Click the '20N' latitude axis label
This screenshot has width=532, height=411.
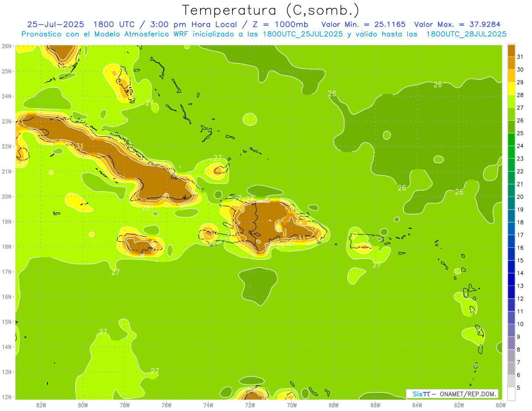[x=6, y=196]
